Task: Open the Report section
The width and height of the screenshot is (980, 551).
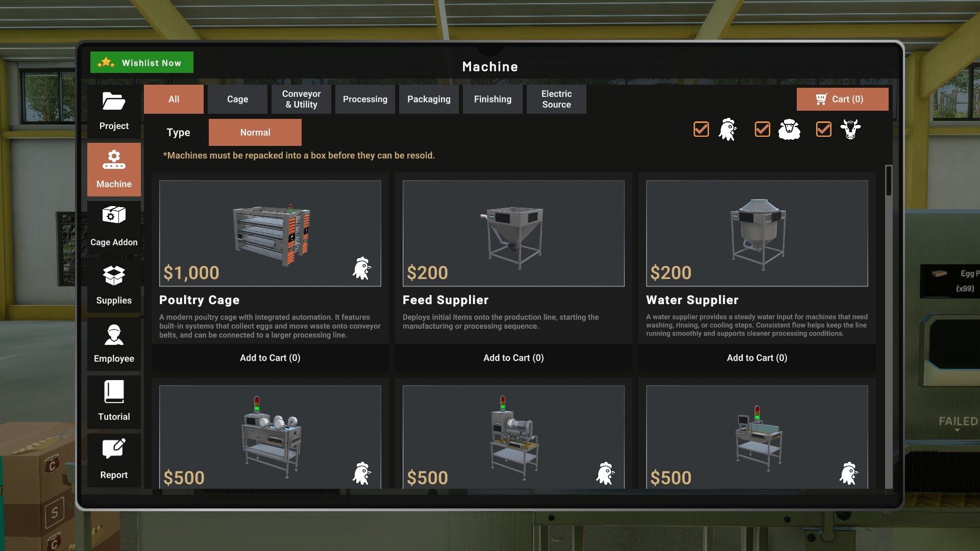Action: (113, 459)
